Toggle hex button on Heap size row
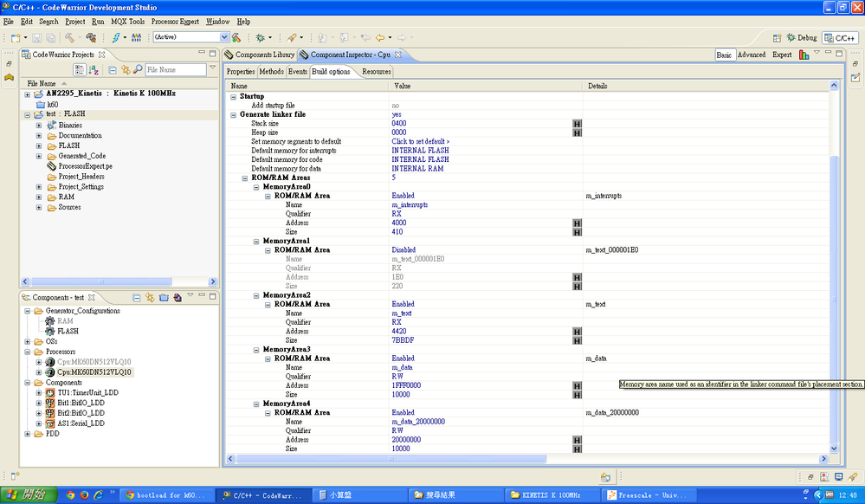 [x=577, y=132]
